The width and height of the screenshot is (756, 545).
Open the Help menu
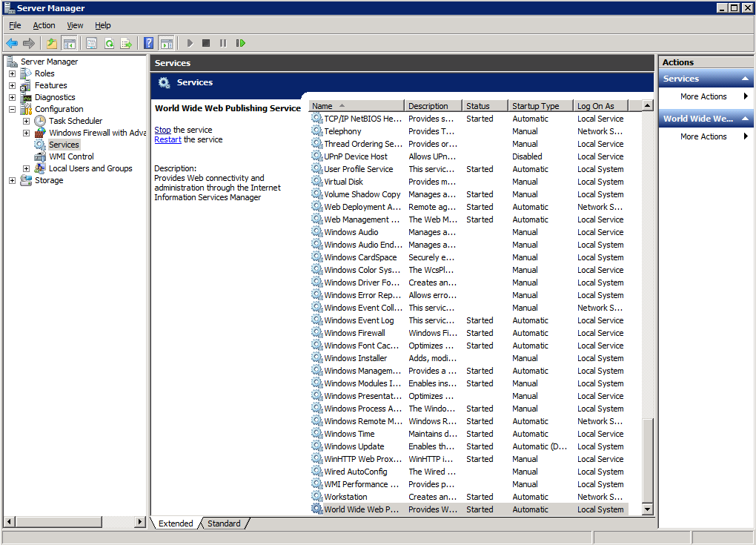[103, 25]
